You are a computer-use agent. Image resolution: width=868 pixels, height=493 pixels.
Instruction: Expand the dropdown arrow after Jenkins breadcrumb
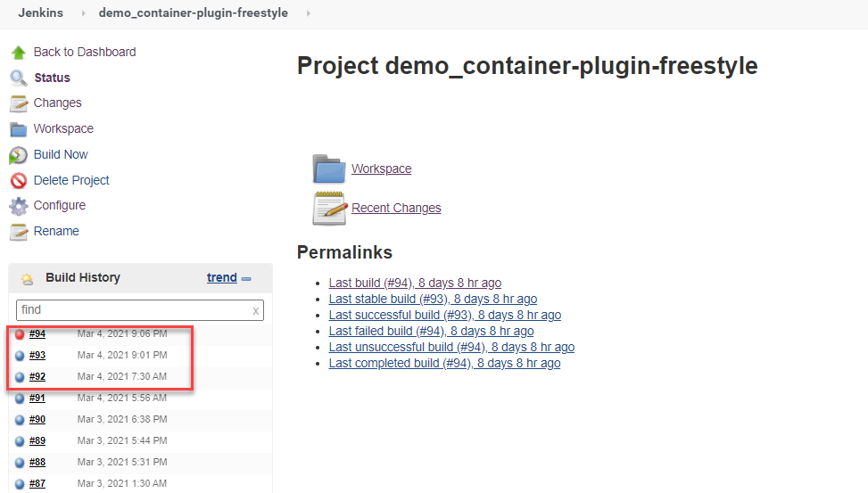click(81, 13)
